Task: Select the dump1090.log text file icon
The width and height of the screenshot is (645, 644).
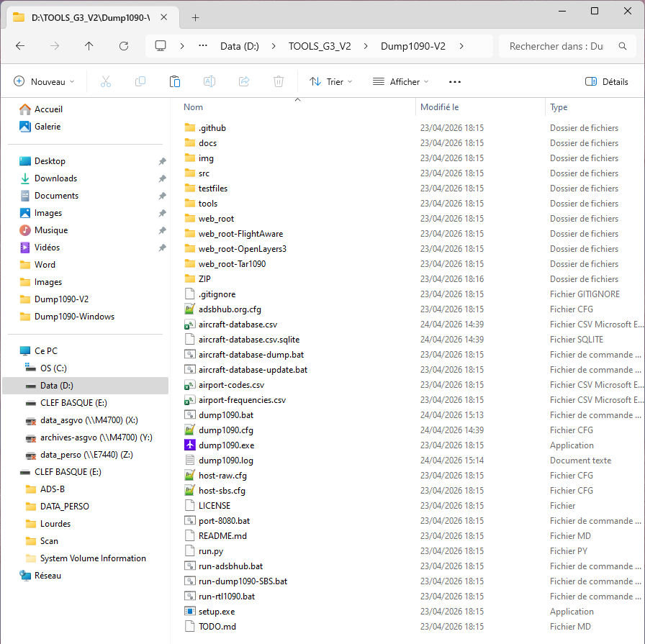Action: coord(189,461)
